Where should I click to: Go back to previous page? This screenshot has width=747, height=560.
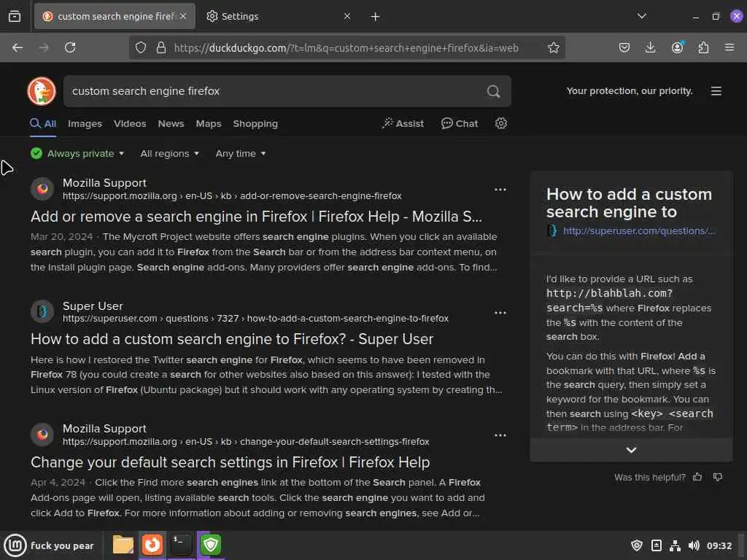18,47
